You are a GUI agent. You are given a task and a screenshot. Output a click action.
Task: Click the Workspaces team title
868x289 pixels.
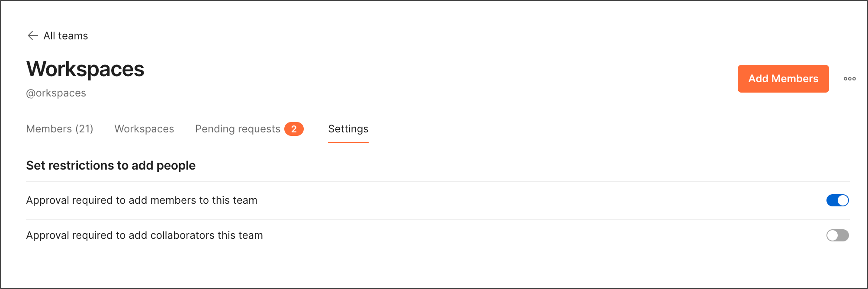click(85, 69)
